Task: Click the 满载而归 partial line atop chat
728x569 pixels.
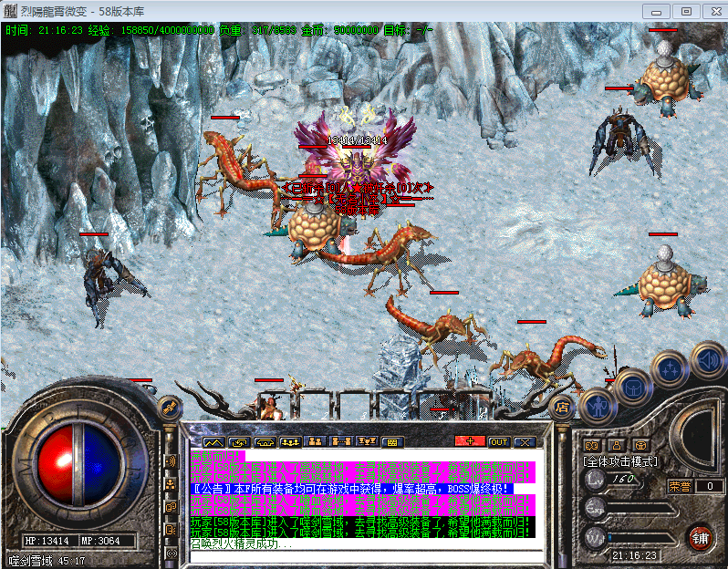Action: [x=217, y=455]
